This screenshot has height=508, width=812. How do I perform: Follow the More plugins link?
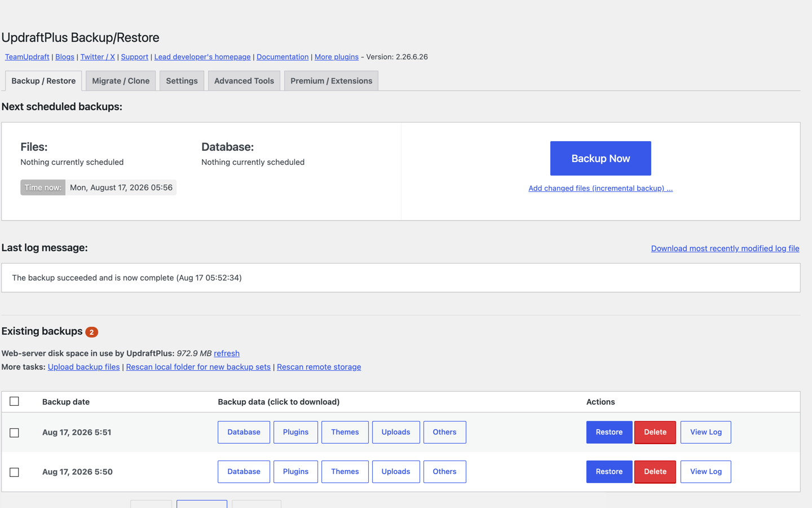point(337,57)
